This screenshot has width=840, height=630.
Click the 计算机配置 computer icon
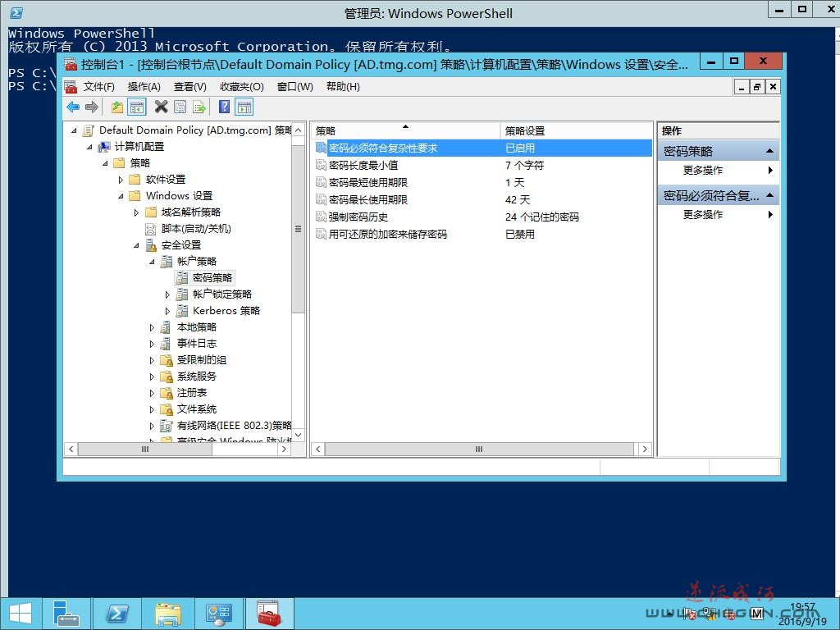pos(104,146)
